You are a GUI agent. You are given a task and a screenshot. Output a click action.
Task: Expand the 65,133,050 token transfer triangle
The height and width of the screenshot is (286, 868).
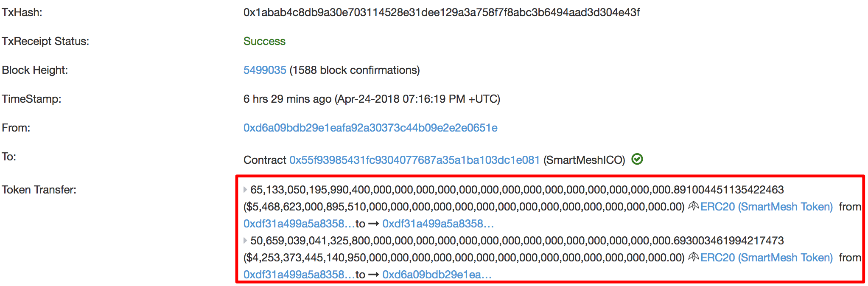point(245,190)
